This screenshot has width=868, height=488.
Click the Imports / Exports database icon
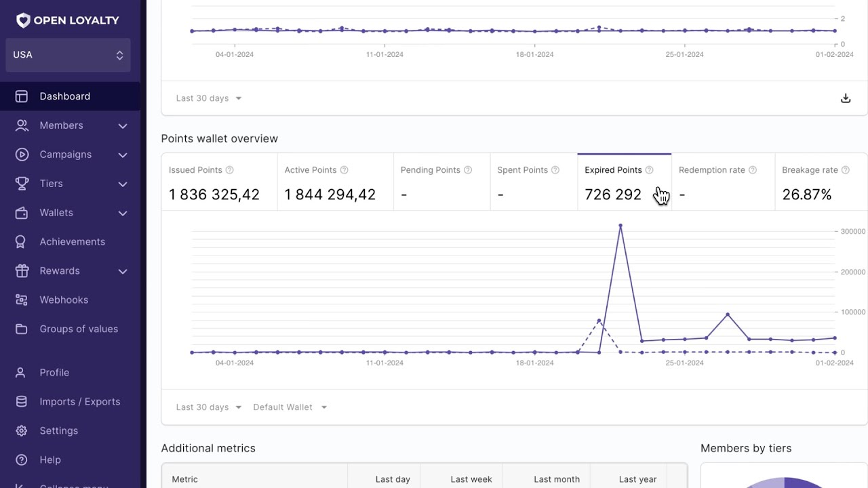pos(22,402)
